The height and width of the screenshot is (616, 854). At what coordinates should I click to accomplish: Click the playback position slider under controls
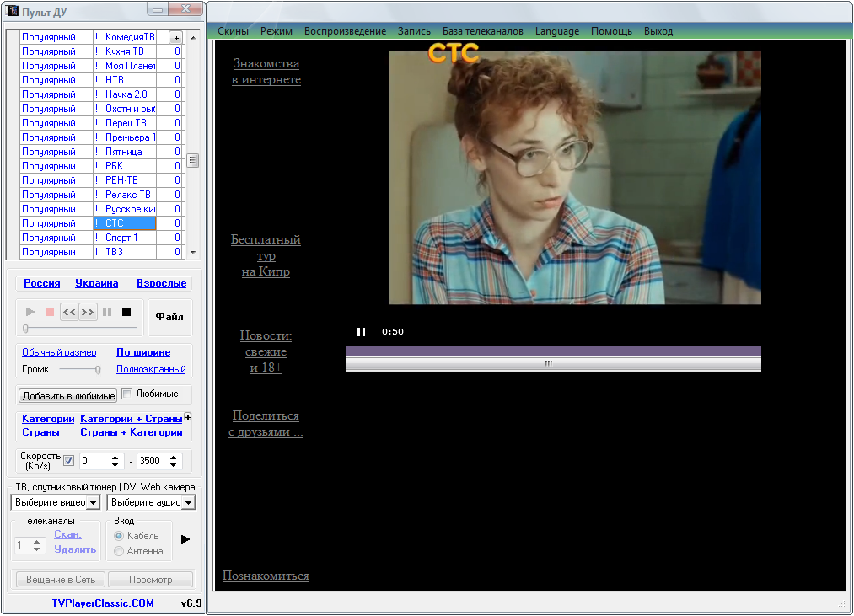[80, 329]
